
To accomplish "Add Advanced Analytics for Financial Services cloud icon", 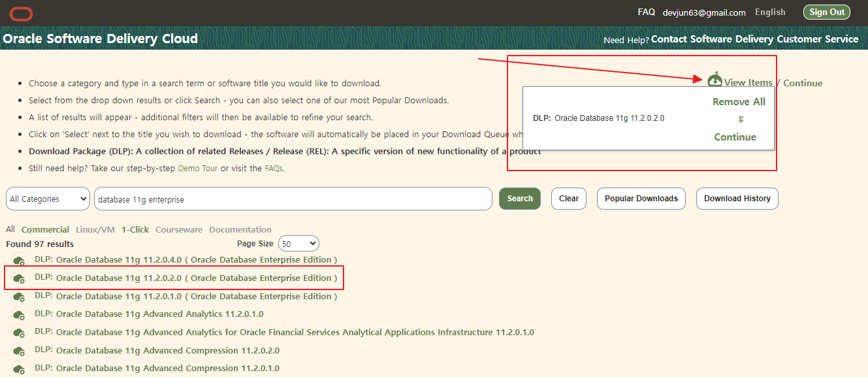I will 20,333.
